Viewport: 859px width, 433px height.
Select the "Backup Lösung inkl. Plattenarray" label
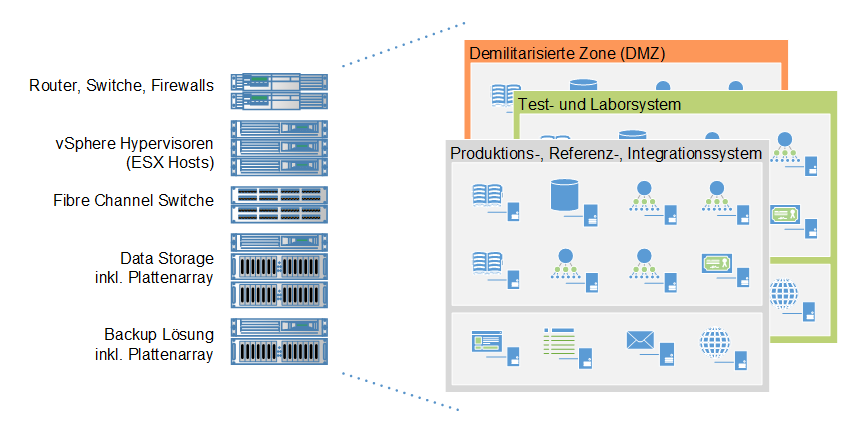(x=158, y=343)
